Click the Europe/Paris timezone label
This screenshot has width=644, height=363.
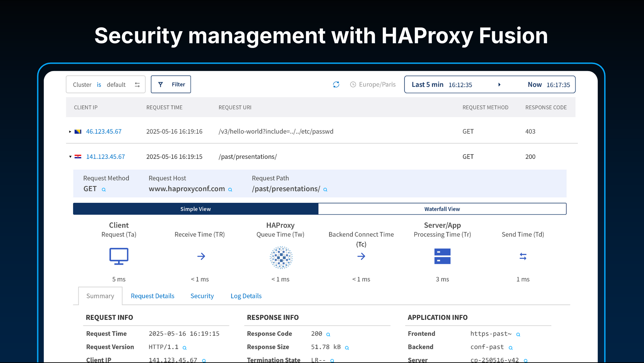377,84
